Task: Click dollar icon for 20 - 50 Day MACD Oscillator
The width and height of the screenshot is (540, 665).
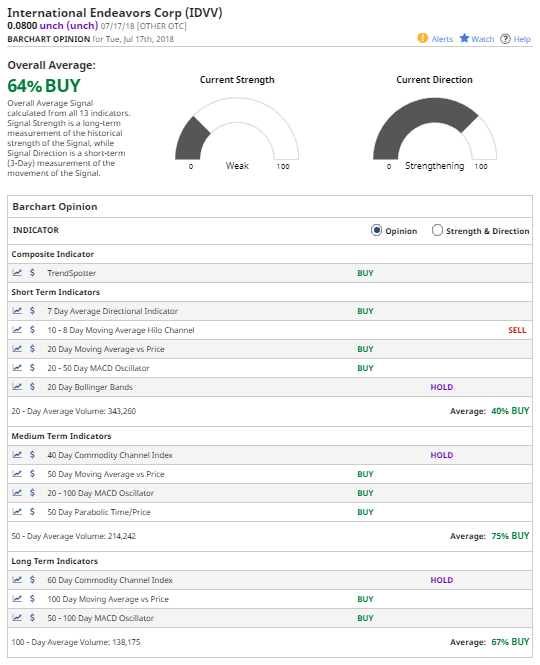Action: [x=32, y=368]
